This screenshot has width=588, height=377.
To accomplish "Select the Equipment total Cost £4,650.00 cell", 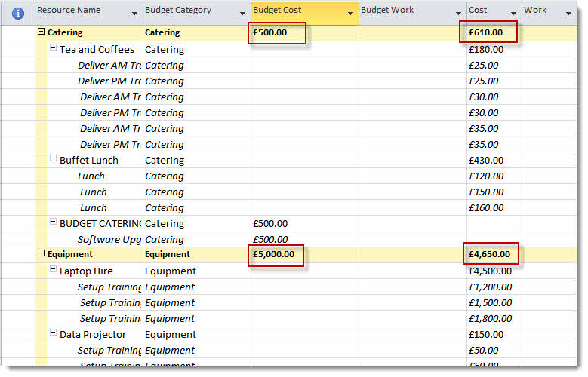I will pos(492,255).
